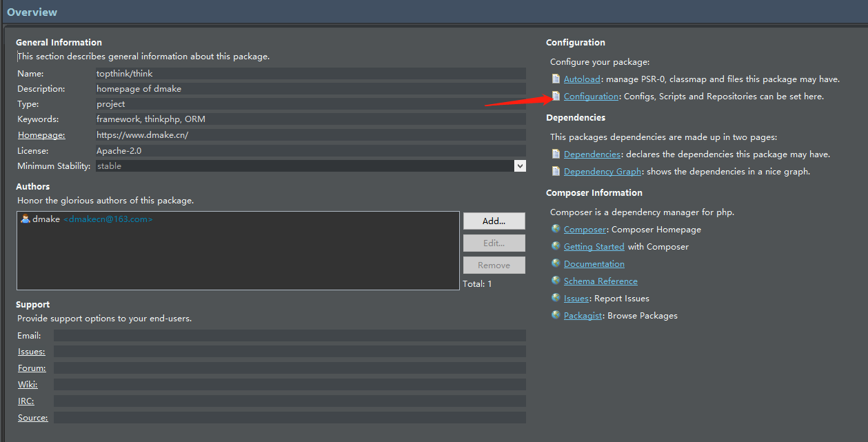Viewport: 868px width, 442px height.
Task: Click the page icon next to Dependency Graph
Action: coord(556,171)
